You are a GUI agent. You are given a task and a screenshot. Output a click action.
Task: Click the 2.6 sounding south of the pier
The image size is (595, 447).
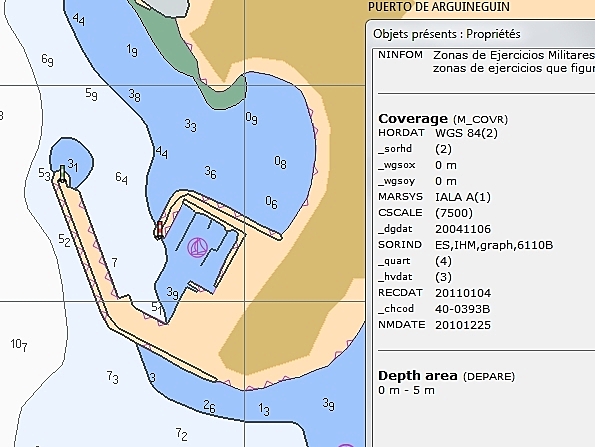[209, 406]
